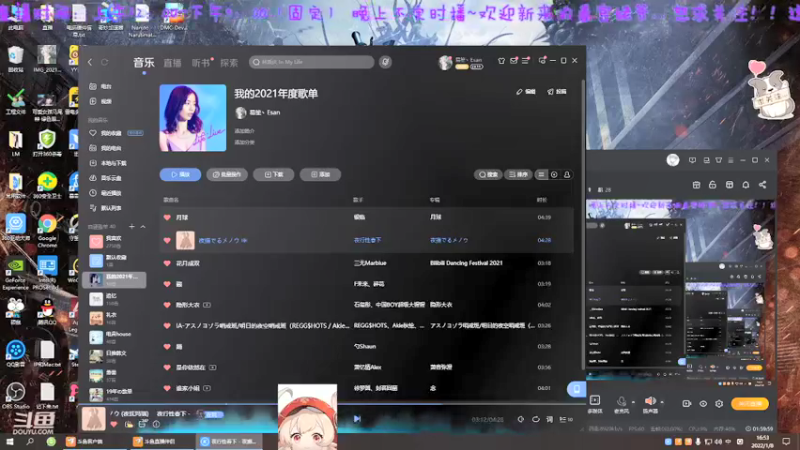Open song info icon in player bar
The width and height of the screenshot is (800, 450).
[x=157, y=424]
